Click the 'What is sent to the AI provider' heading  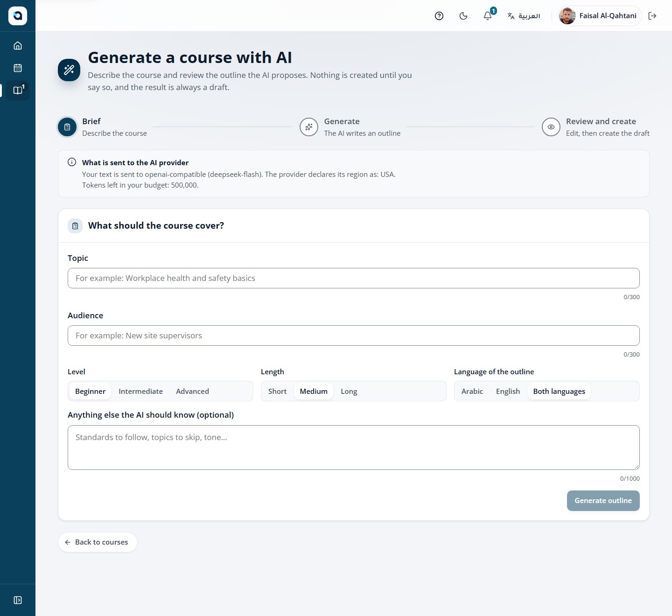click(x=135, y=162)
